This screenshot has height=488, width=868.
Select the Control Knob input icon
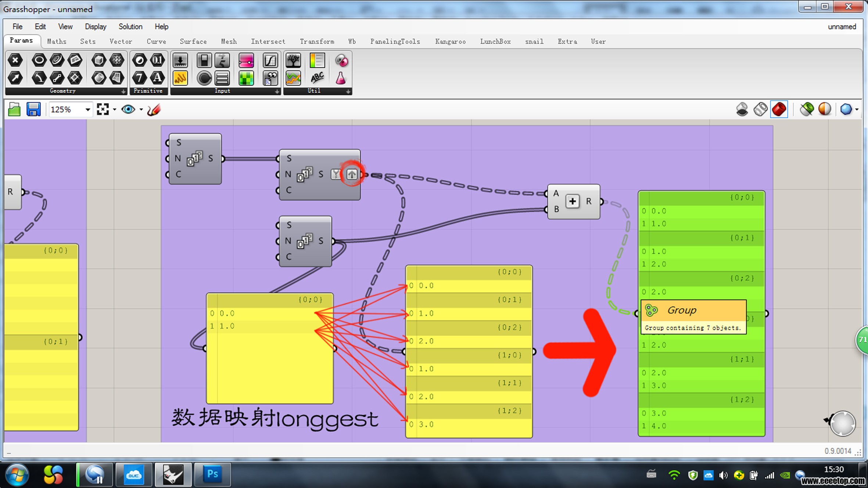[x=204, y=77]
